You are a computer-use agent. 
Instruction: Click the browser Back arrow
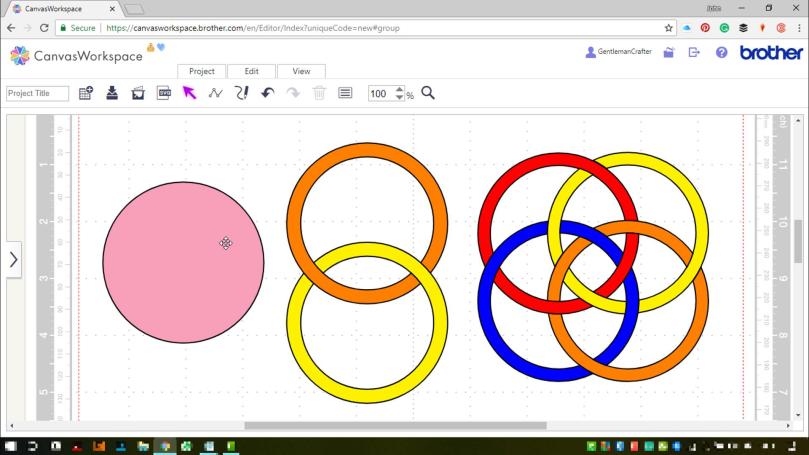(11, 28)
